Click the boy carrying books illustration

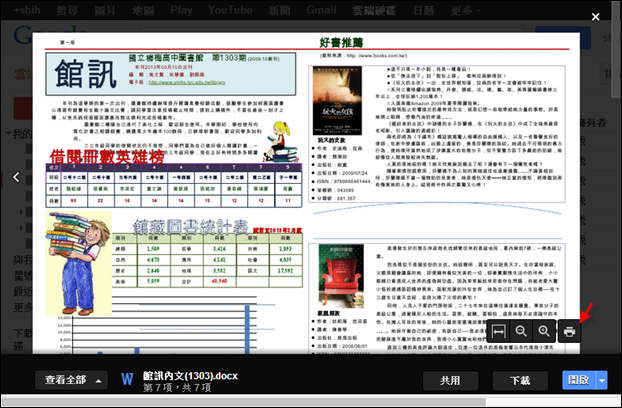click(78, 263)
